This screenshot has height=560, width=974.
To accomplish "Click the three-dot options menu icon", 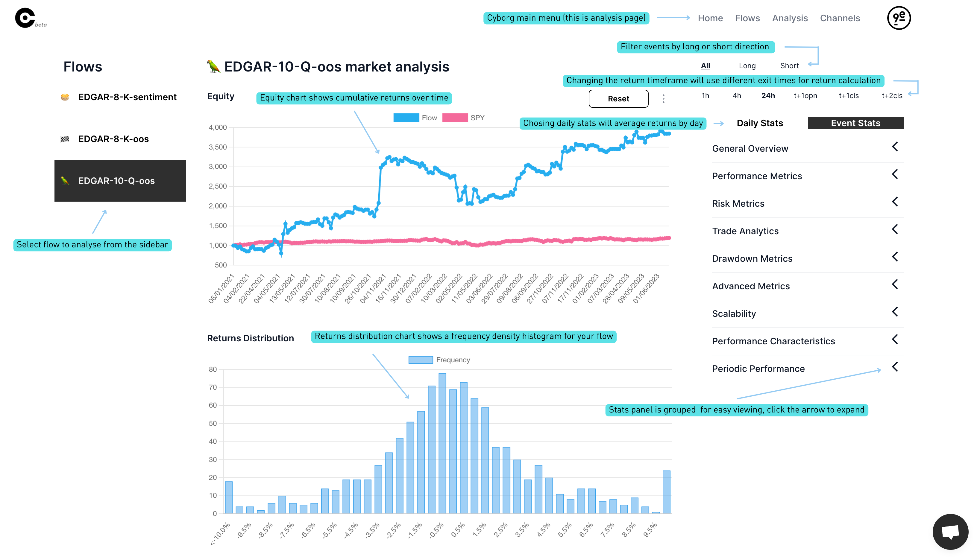I will pos(663,99).
